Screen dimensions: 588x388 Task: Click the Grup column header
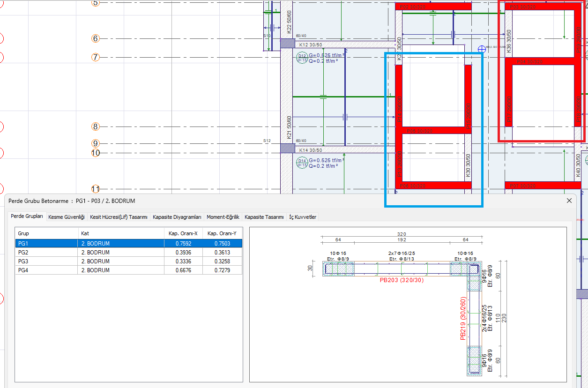(x=47, y=233)
